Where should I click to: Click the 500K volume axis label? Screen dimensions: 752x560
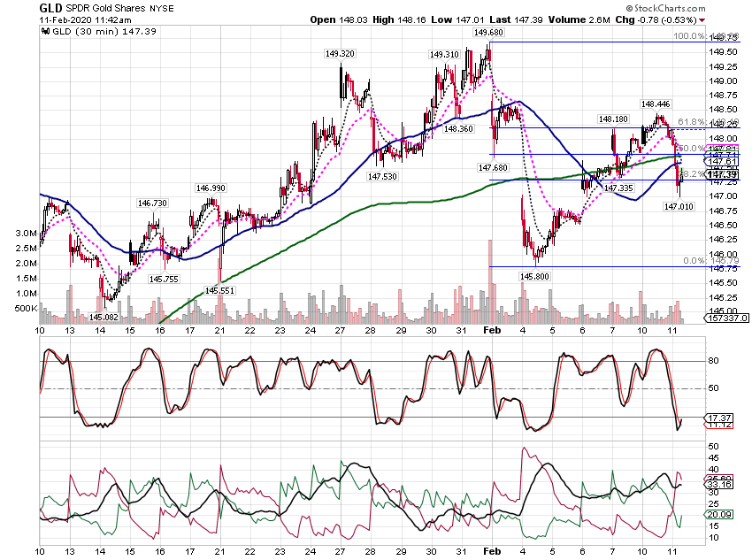coord(26,308)
